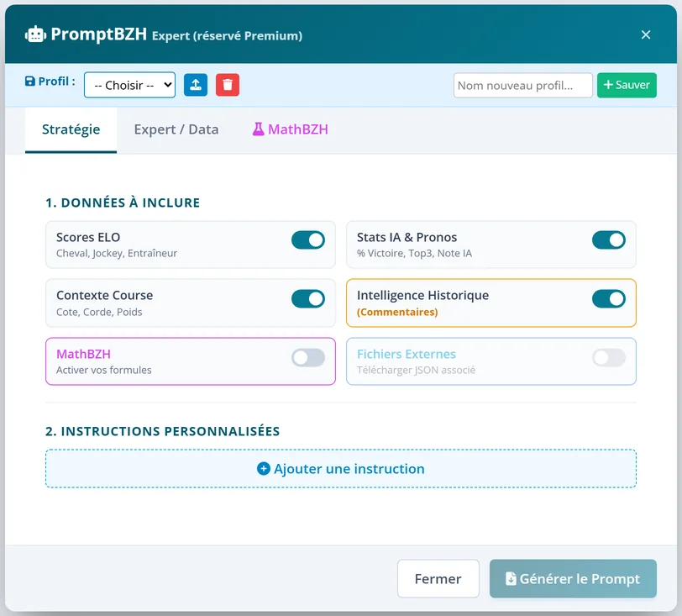The image size is (682, 616).
Task: Switch off Intelligence Historique toggle
Action: pos(608,298)
